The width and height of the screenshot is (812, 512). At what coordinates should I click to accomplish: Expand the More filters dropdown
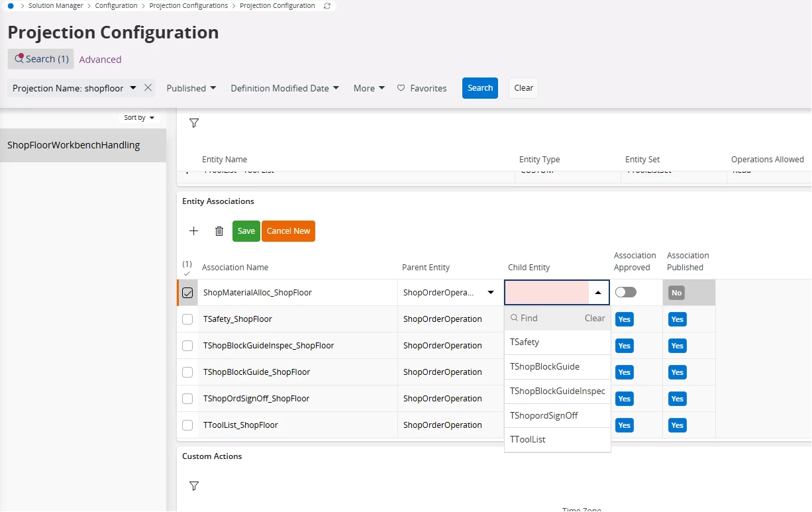click(x=369, y=88)
